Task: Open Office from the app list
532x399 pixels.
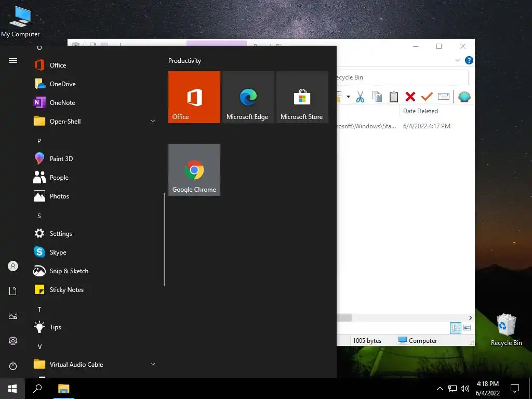Action: (95, 65)
